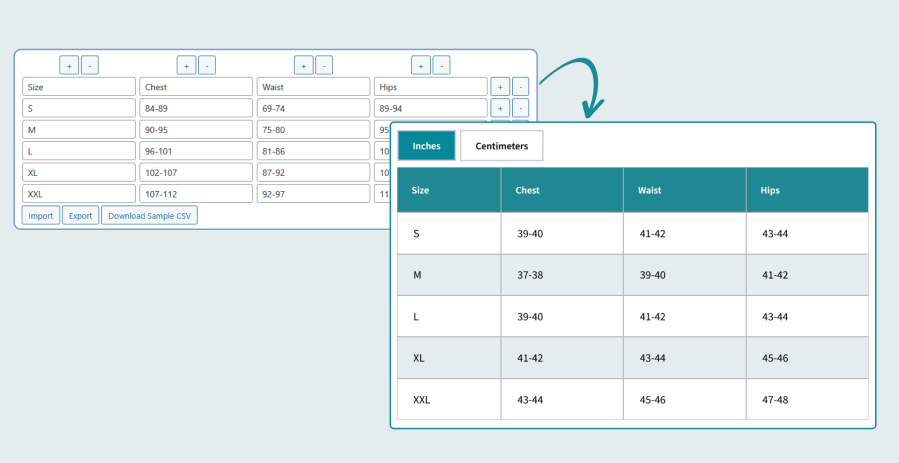Click the 87-92 waist field for XL
899x463 pixels.
click(313, 172)
